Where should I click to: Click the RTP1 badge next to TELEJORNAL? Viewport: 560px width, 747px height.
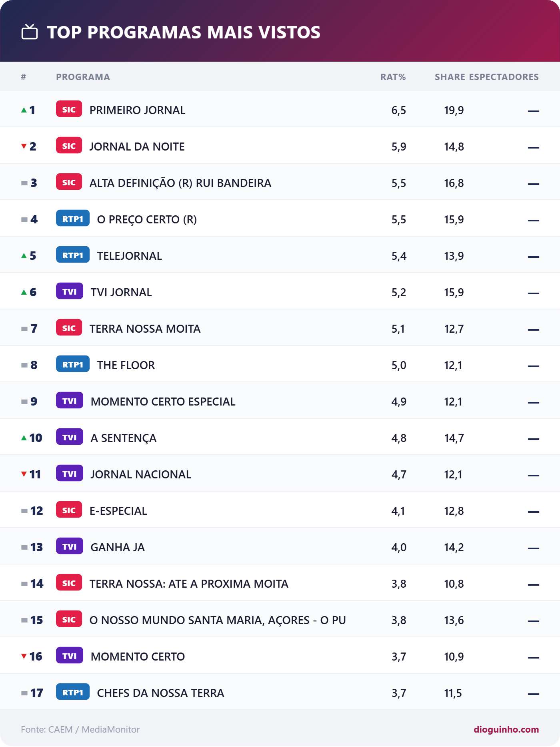73,255
